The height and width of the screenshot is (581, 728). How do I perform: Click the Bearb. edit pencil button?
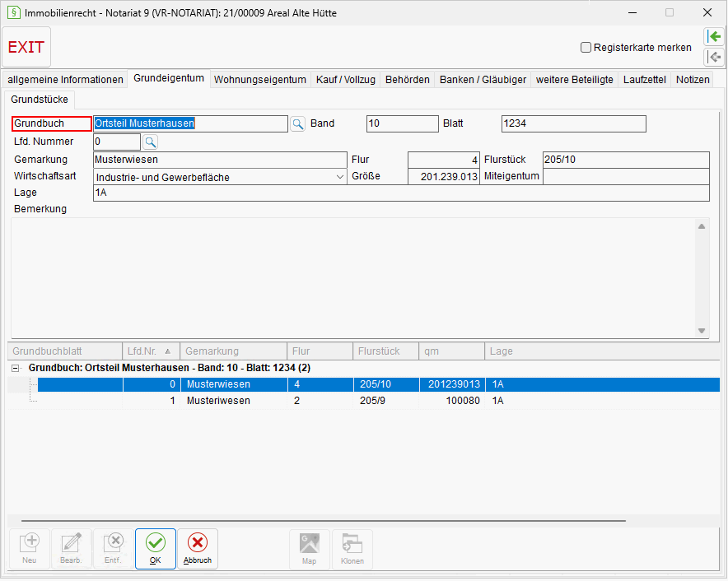71,549
